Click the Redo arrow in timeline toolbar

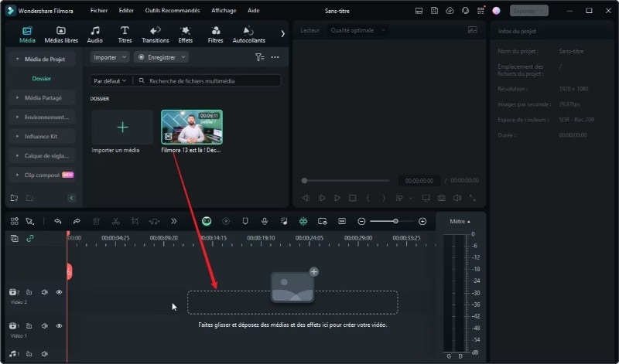pos(77,221)
